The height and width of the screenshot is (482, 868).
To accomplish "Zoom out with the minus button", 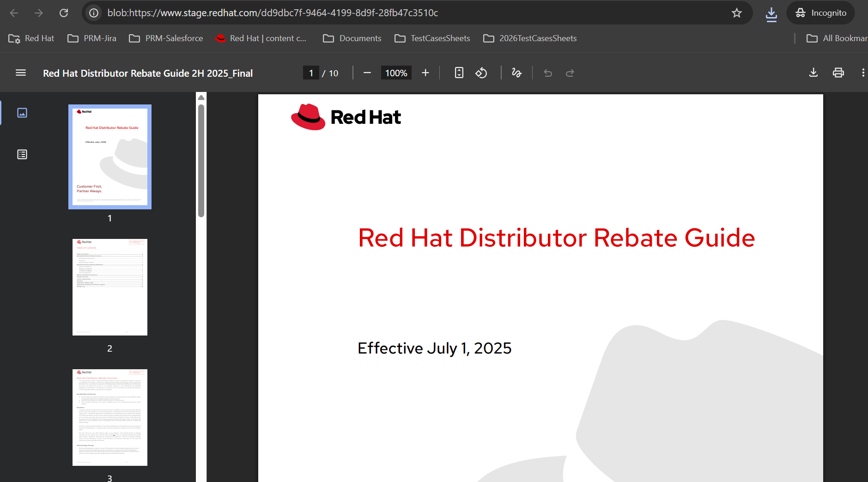I will (x=367, y=73).
